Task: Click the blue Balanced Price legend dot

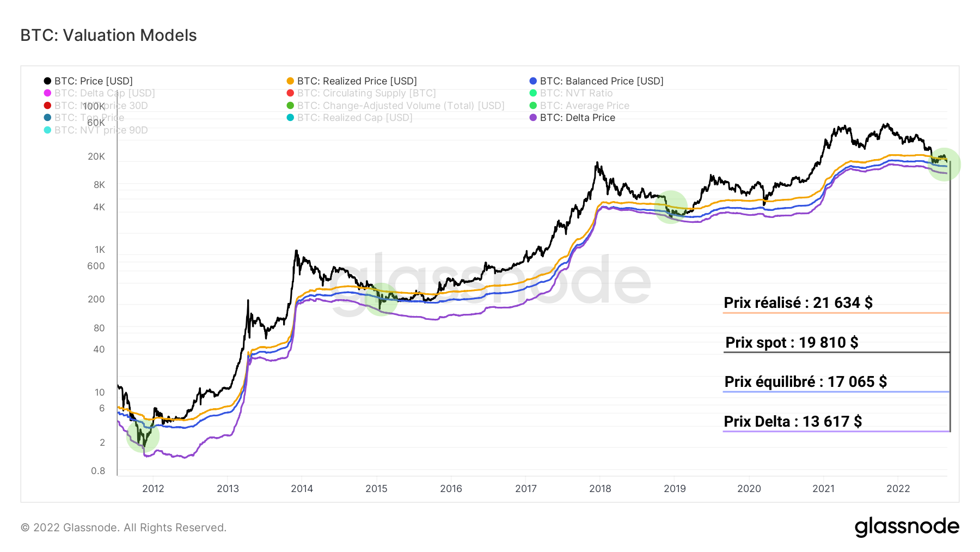Action: 533,81
